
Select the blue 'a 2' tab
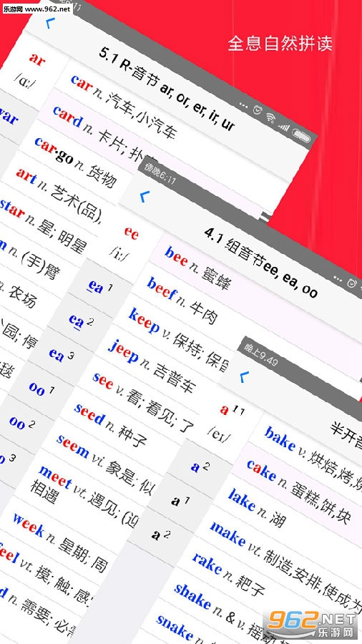point(200,466)
